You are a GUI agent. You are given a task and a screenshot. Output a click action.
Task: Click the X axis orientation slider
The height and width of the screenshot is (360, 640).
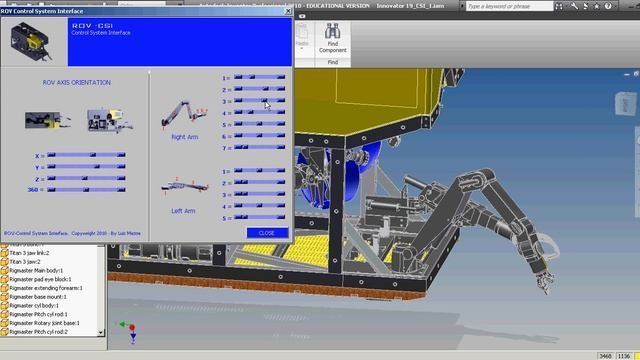coord(86,155)
